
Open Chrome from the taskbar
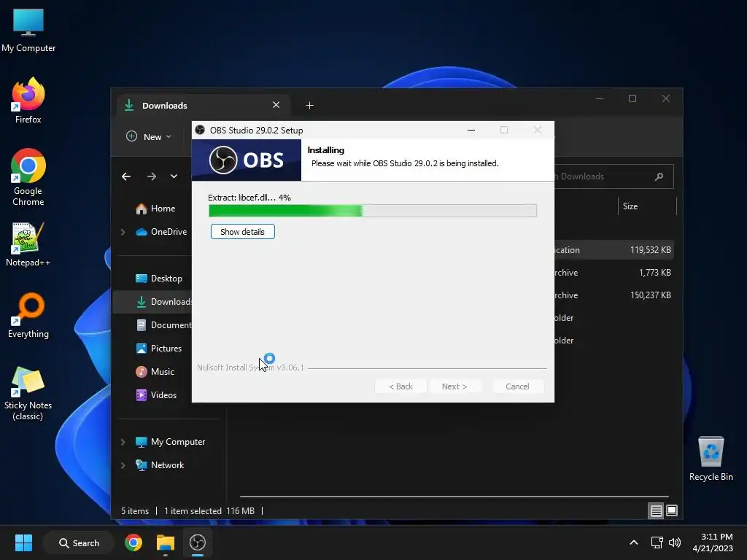click(133, 542)
